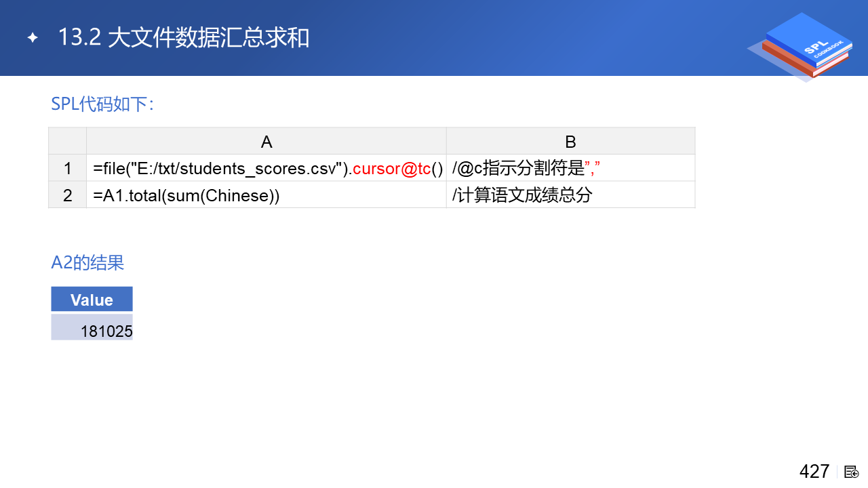This screenshot has width=868, height=488.
Task: Click the page number 427
Action: point(814,471)
